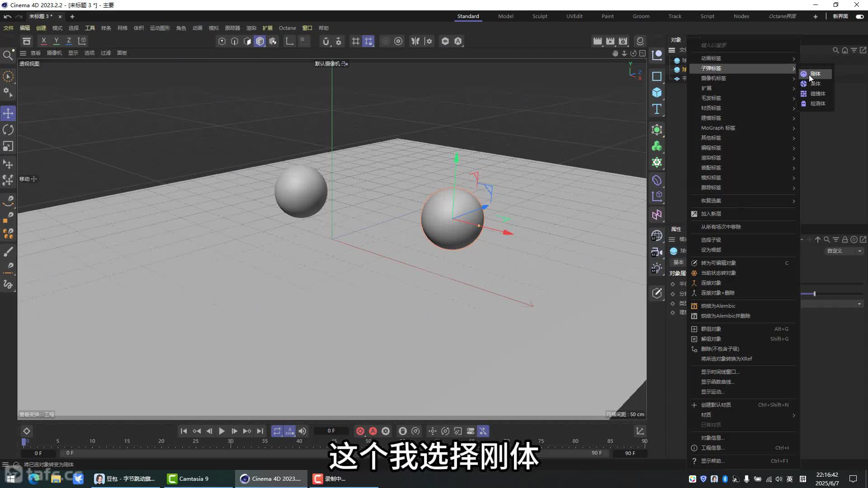The width and height of the screenshot is (868, 488).
Task: Toggle the timeline loop playback mode
Action: [277, 431]
